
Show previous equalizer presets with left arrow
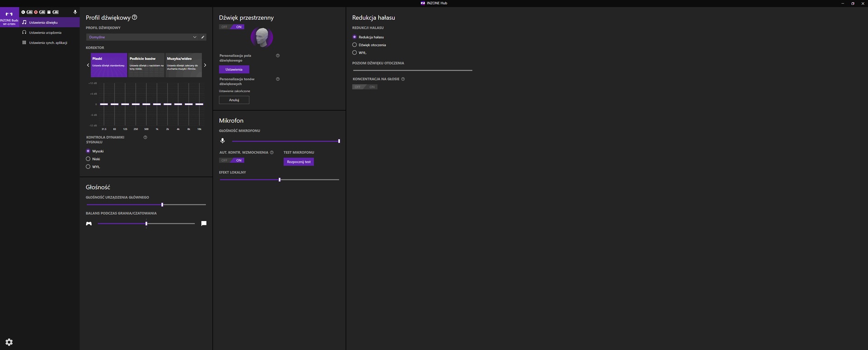88,65
